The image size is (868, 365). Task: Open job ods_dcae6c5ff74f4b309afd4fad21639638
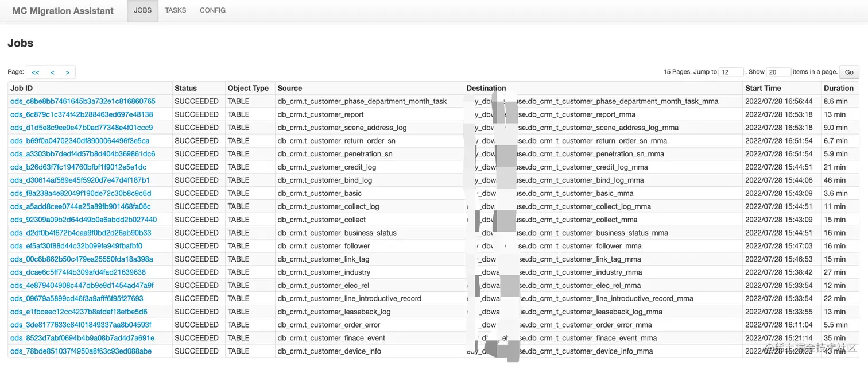[78, 273]
